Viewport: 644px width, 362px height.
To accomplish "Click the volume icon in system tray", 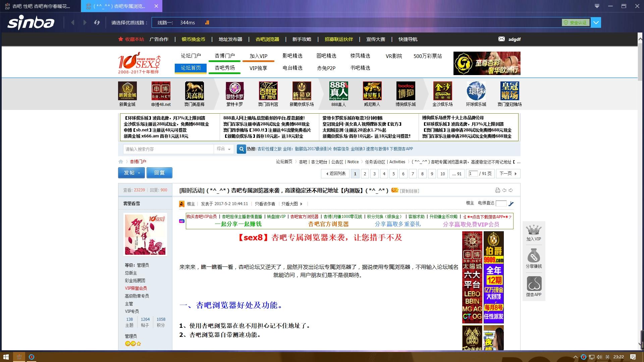I will [599, 357].
